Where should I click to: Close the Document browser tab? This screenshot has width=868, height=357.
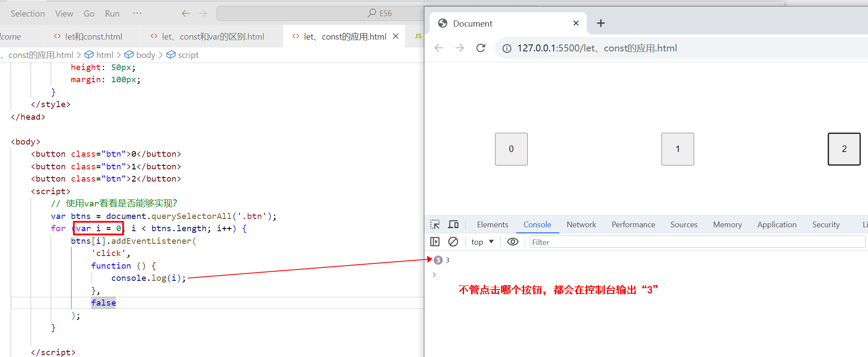576,23
